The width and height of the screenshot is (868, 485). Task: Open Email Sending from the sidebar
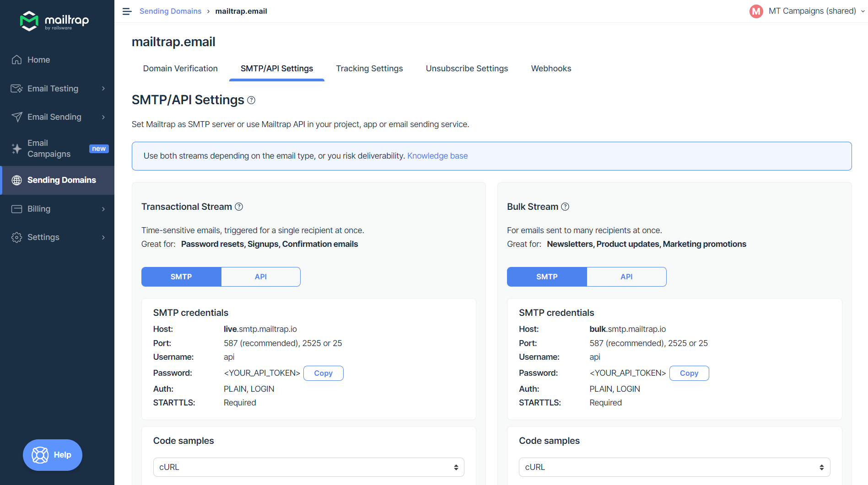[x=16, y=117]
